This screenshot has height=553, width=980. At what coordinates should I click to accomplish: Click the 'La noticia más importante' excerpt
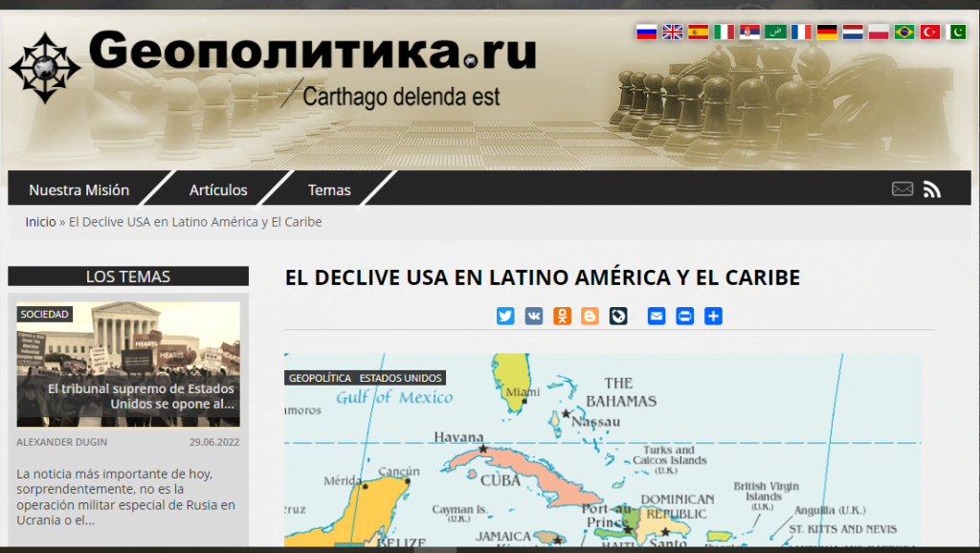[125, 497]
